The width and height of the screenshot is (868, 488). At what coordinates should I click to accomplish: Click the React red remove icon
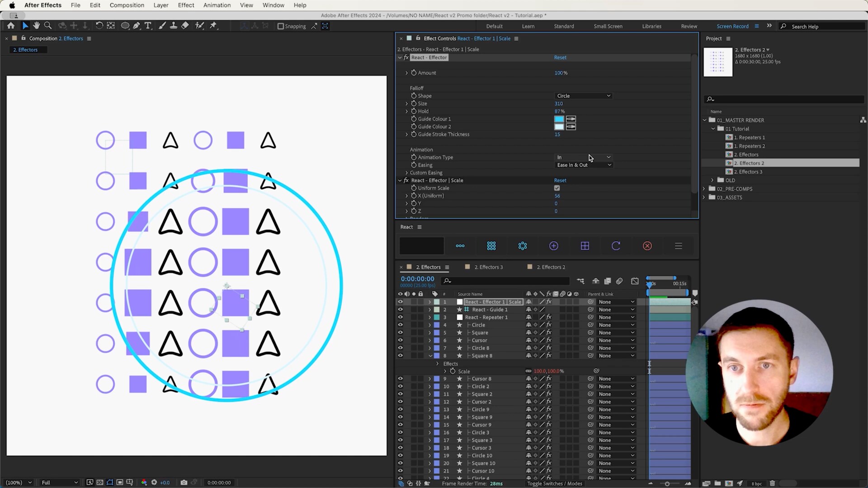[647, 246]
